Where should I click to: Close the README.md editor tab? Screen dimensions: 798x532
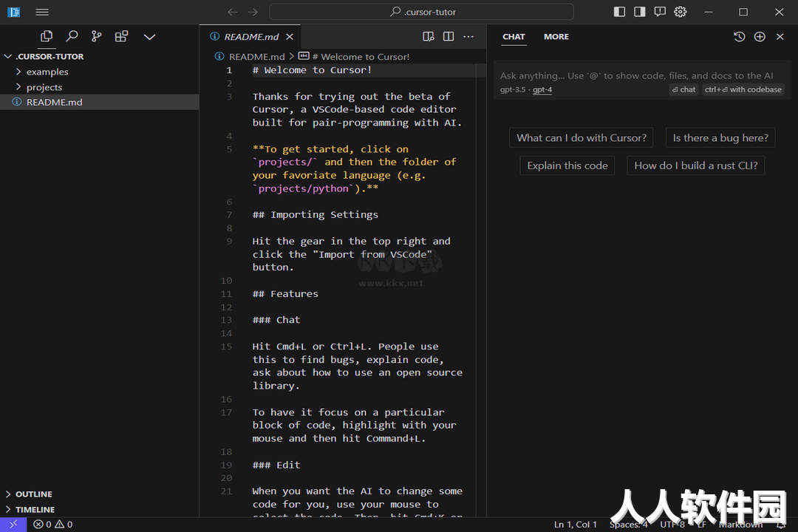pos(290,37)
